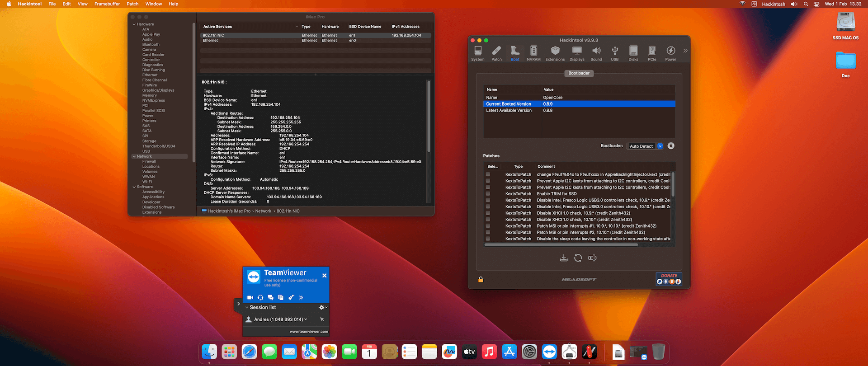Select the Ethernet en0 service row
This screenshot has height=366, width=868.
click(316, 41)
